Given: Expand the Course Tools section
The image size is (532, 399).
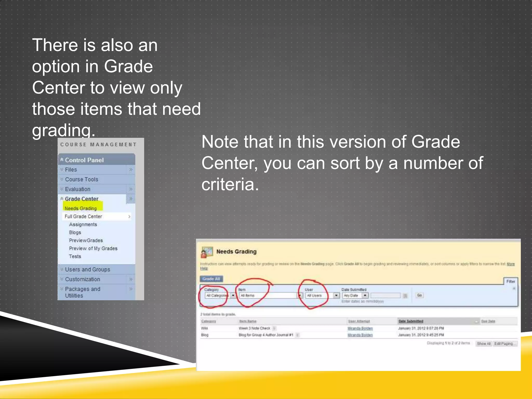Looking at the screenshot, I should pyautogui.click(x=62, y=179).
